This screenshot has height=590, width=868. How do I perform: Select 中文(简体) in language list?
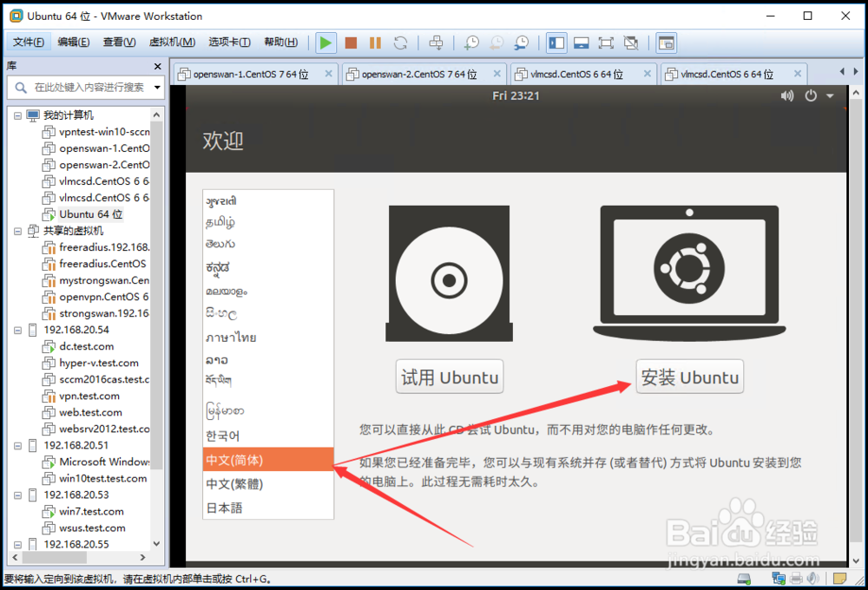point(268,460)
